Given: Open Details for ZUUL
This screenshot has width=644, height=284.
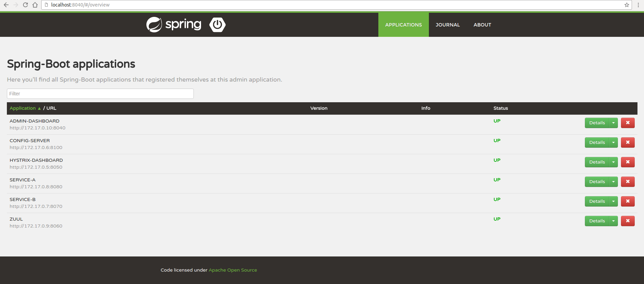Looking at the screenshot, I should (597, 221).
